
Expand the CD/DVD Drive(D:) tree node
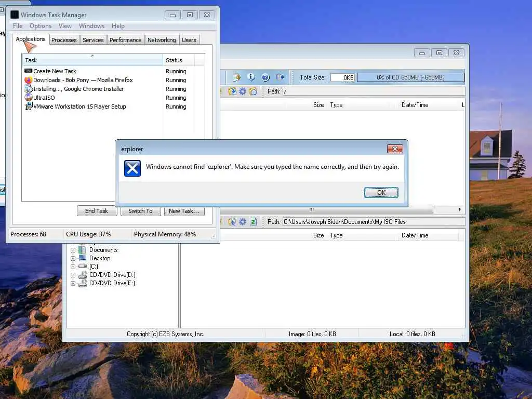point(73,275)
